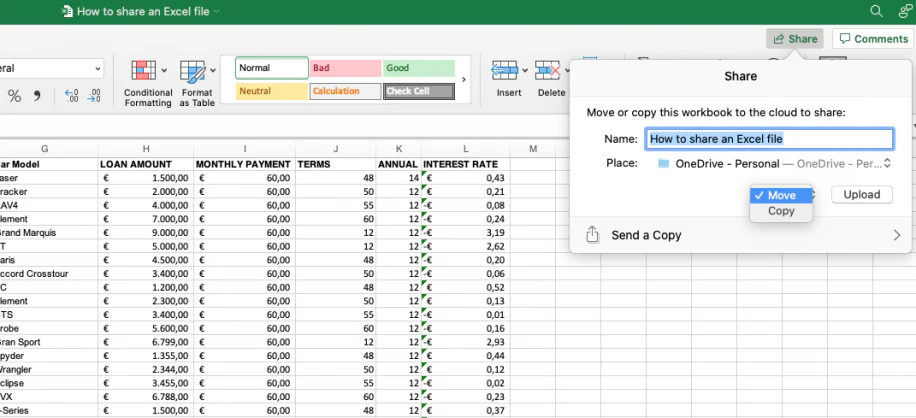Select column M header
This screenshot has height=418, width=916.
pos(533,149)
